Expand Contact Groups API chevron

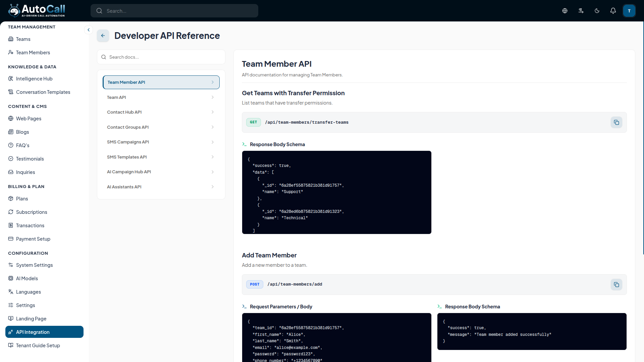(x=213, y=127)
